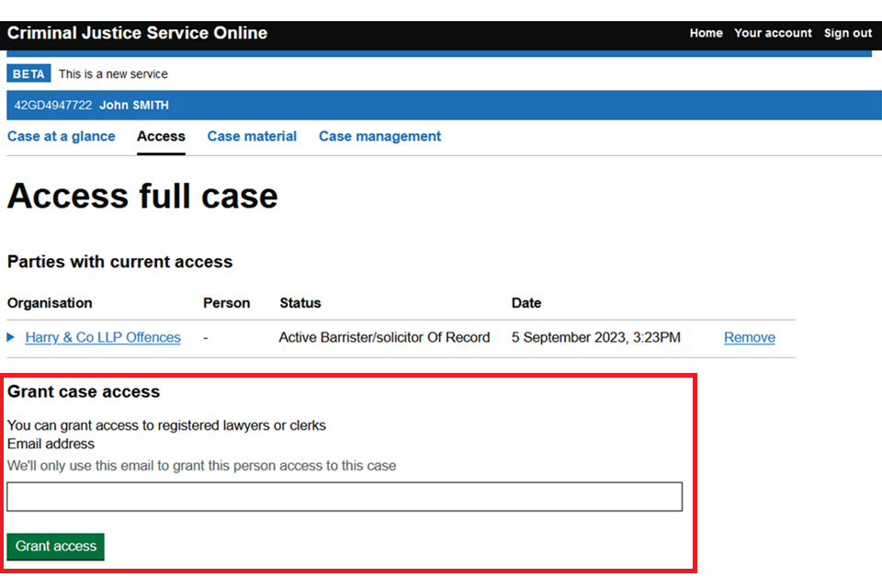The width and height of the screenshot is (882, 588).
Task: Click the Person column header
Action: pyautogui.click(x=226, y=302)
